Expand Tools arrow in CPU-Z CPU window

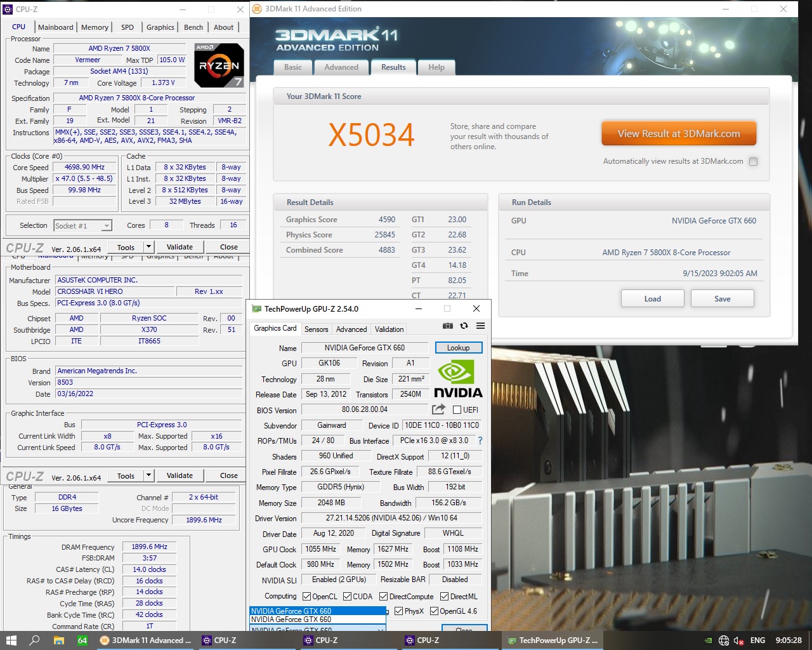[149, 247]
